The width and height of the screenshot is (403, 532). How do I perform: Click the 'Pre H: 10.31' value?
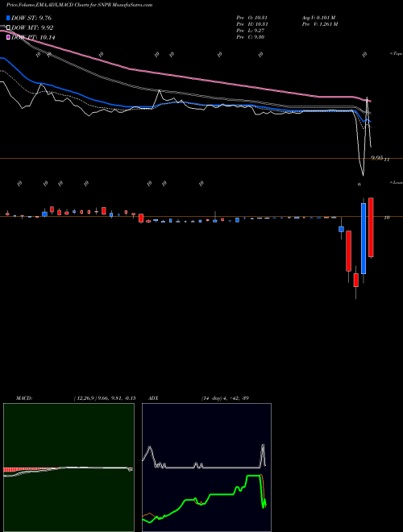tap(252, 24)
